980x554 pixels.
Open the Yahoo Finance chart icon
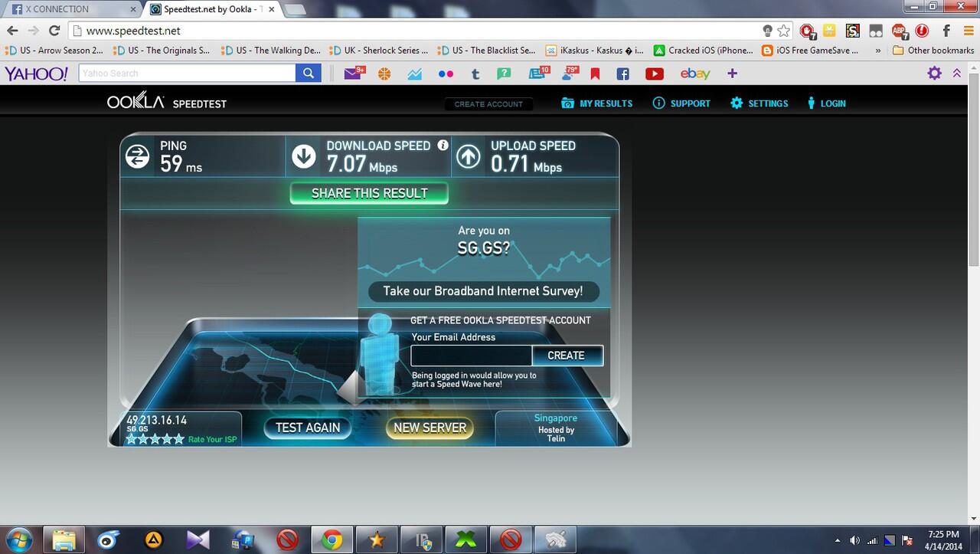pyautogui.click(x=415, y=74)
